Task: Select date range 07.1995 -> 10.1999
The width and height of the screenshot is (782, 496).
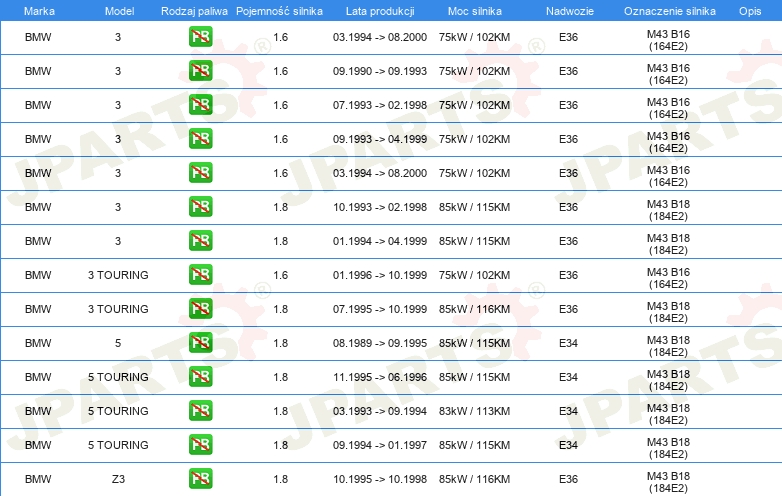Action: 380,309
